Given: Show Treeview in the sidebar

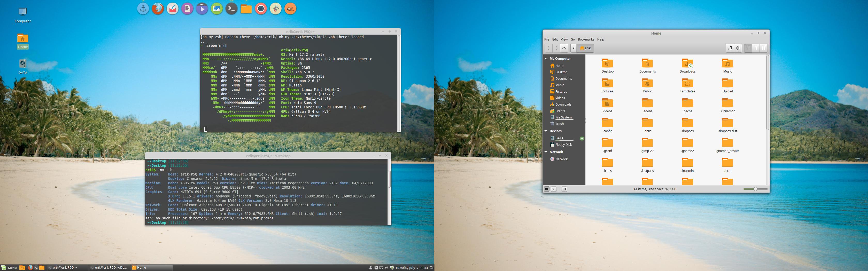Looking at the screenshot, I should pyautogui.click(x=554, y=189).
